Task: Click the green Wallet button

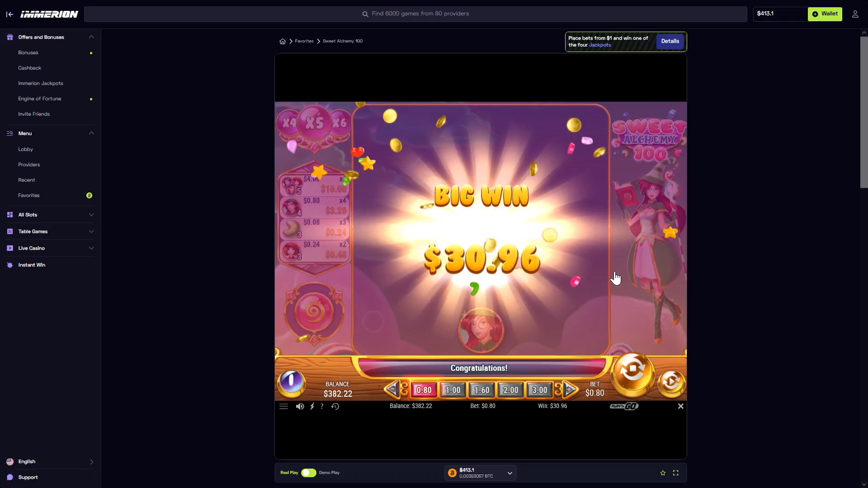Action: click(x=825, y=14)
